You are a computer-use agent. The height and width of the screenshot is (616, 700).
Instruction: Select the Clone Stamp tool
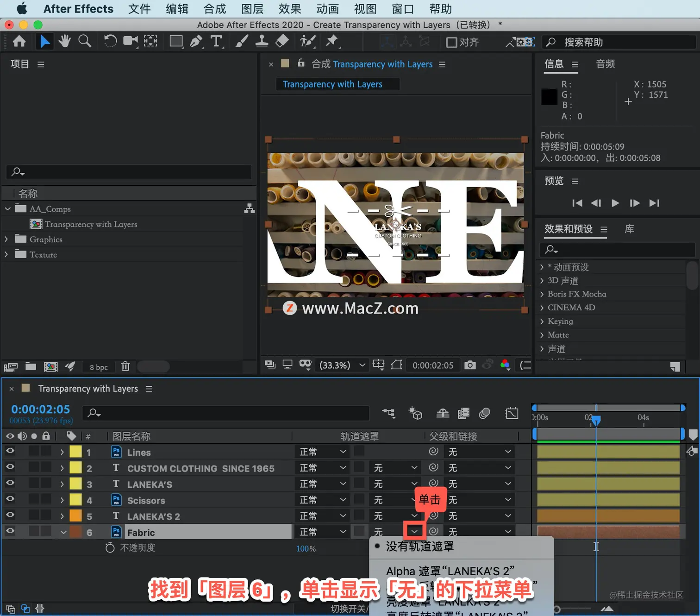point(262,41)
